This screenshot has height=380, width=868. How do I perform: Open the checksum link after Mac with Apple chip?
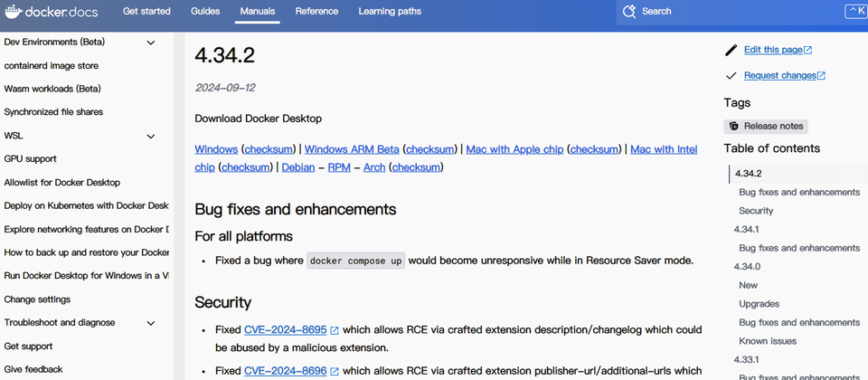595,149
